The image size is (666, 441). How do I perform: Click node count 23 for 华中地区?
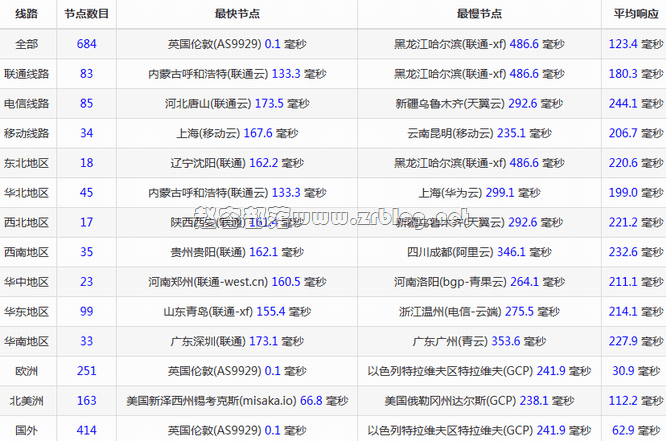87,282
